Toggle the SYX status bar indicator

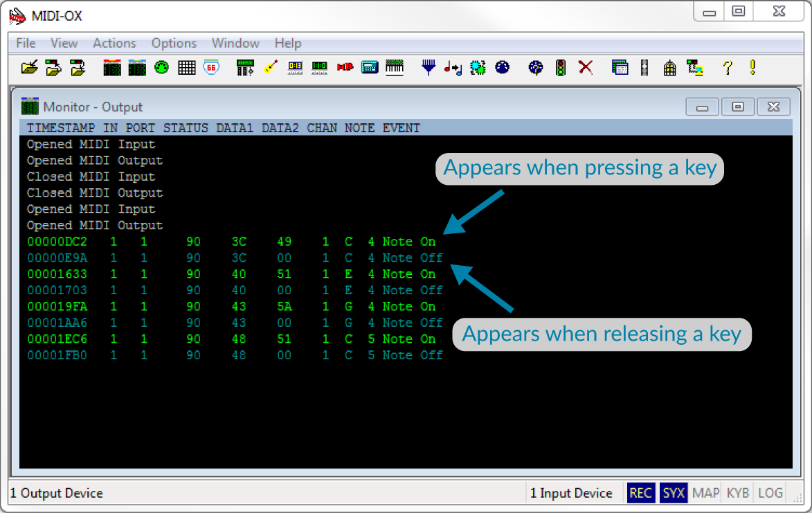click(x=673, y=493)
